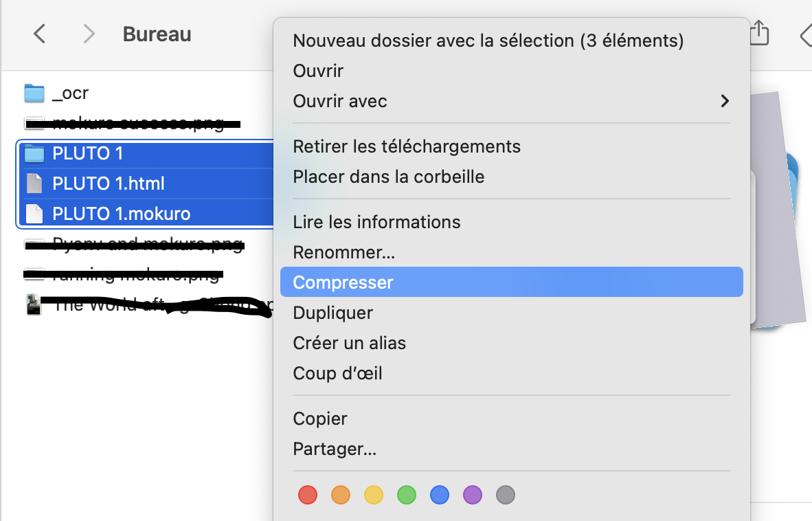Click the PLUTO 1.html file icon
812x521 pixels.
coord(34,184)
